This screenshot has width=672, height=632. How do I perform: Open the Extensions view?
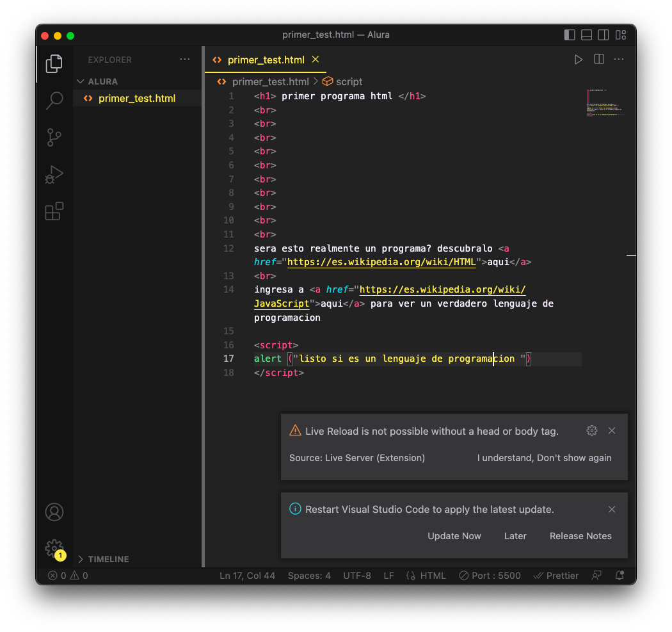[54, 211]
